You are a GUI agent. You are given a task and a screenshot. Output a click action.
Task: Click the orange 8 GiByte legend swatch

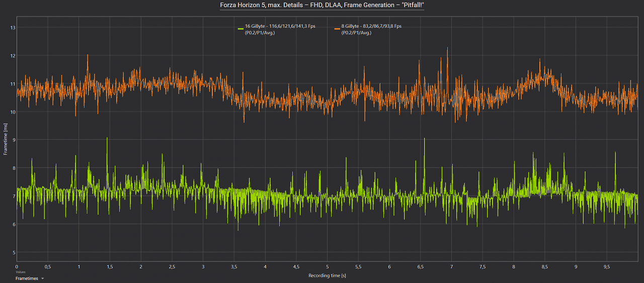pos(337,29)
